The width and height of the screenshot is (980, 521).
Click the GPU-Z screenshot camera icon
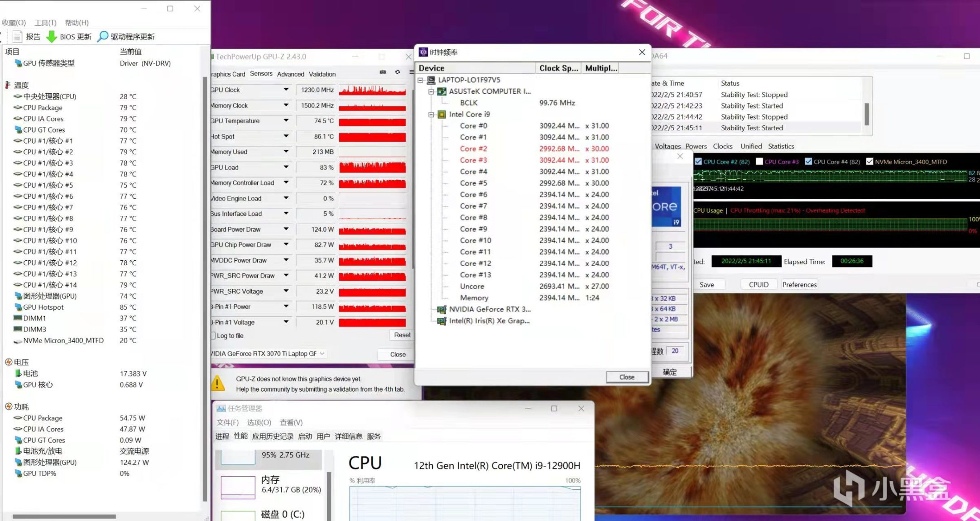(383, 72)
